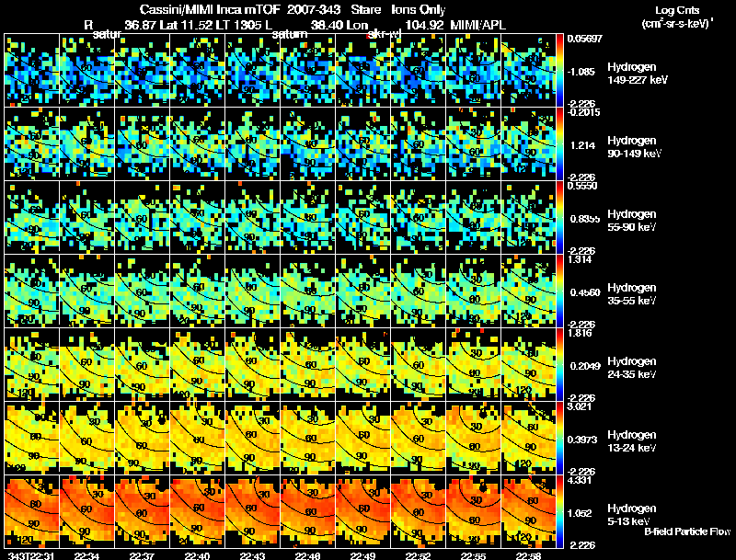Click the color scale maximum value 0.05697
Viewport: 736px width, 560px height.
point(584,39)
